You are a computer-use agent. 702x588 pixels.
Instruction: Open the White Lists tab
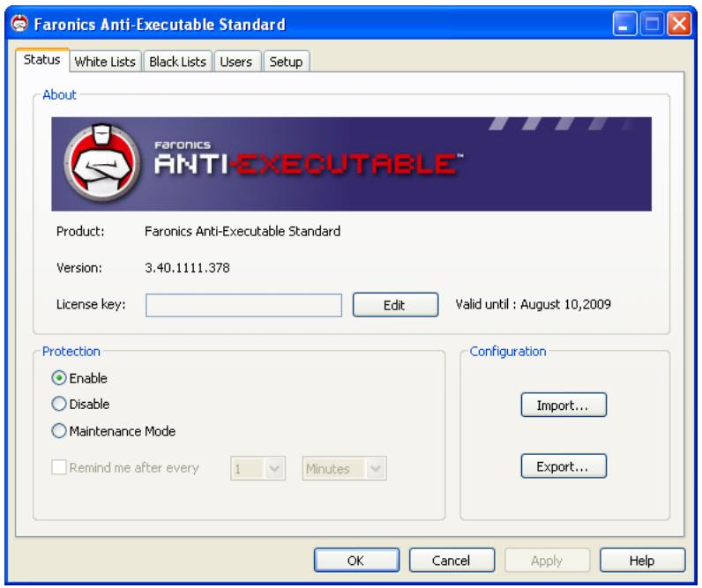(x=105, y=62)
